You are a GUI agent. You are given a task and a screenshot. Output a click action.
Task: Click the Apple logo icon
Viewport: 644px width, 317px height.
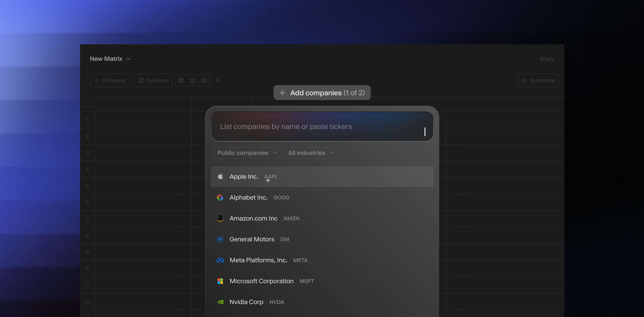pos(220,176)
